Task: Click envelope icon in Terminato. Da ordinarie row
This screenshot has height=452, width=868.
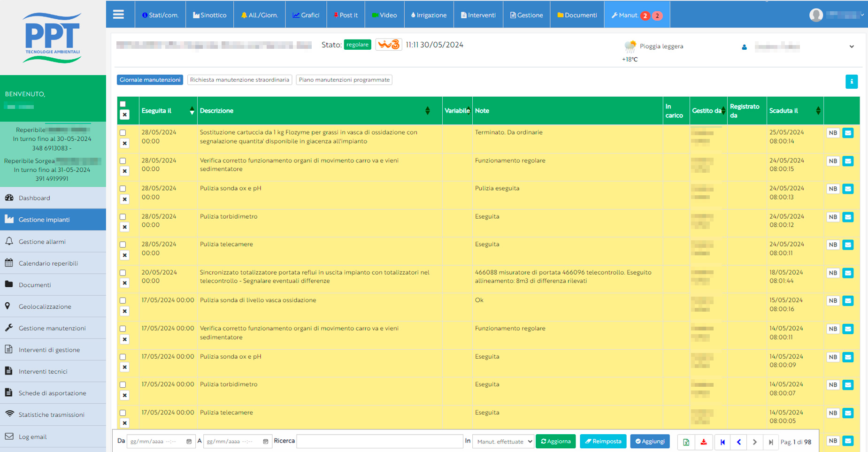Action: (x=848, y=133)
